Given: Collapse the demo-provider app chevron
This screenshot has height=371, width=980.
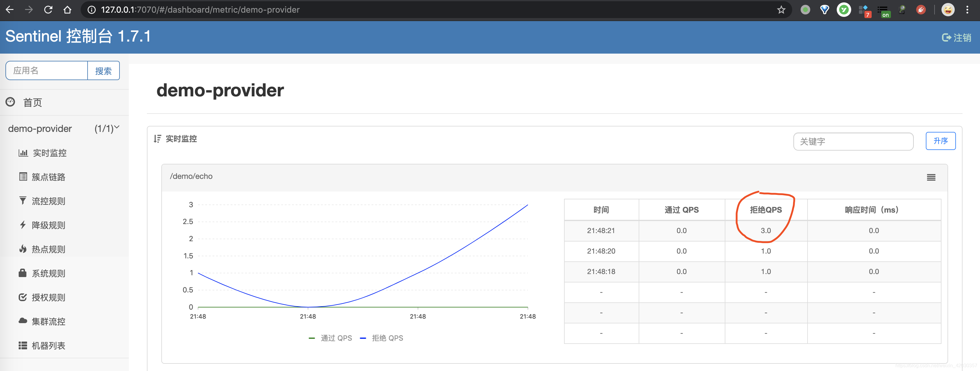Looking at the screenshot, I should pos(117,127).
